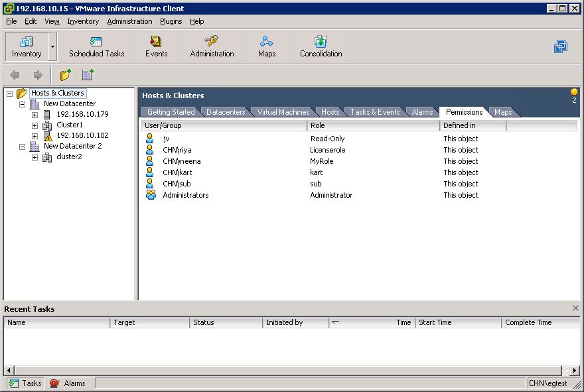Click the Recent Tasks scrollbar right arrow
This screenshot has height=392, width=584.
[x=575, y=370]
